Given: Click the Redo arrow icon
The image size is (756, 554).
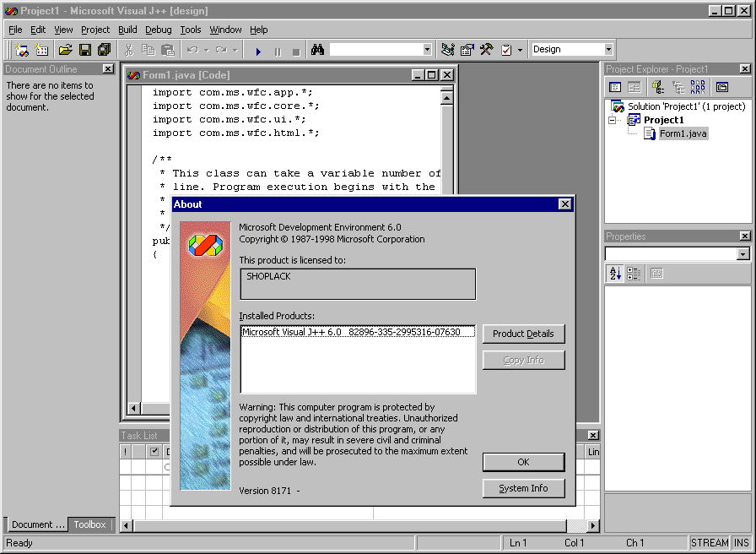Looking at the screenshot, I should pyautogui.click(x=221, y=50).
